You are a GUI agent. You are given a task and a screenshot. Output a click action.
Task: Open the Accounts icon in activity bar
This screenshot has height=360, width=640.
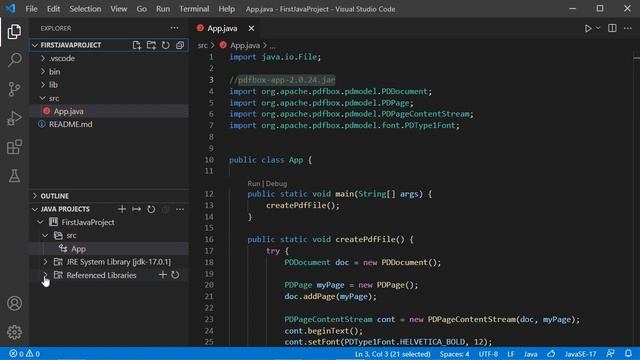(14, 303)
